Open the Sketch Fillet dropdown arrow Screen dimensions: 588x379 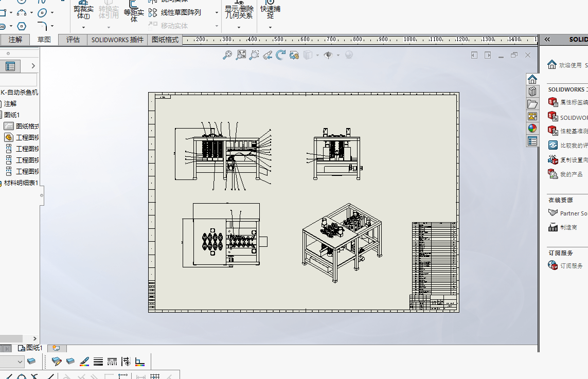pos(52,26)
